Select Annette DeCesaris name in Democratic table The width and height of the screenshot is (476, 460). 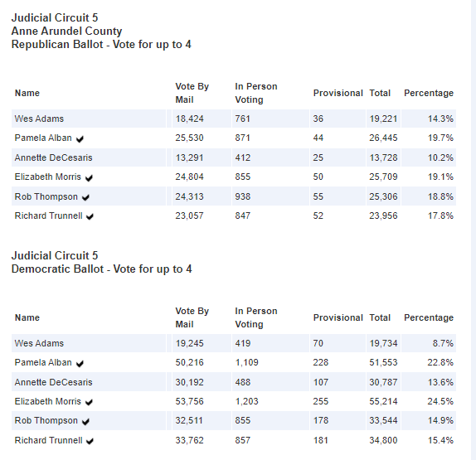[x=53, y=382]
